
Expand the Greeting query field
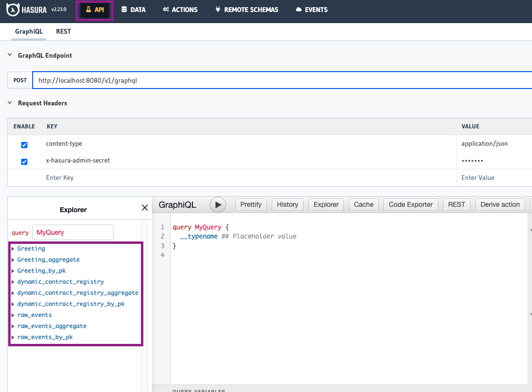[13, 249]
